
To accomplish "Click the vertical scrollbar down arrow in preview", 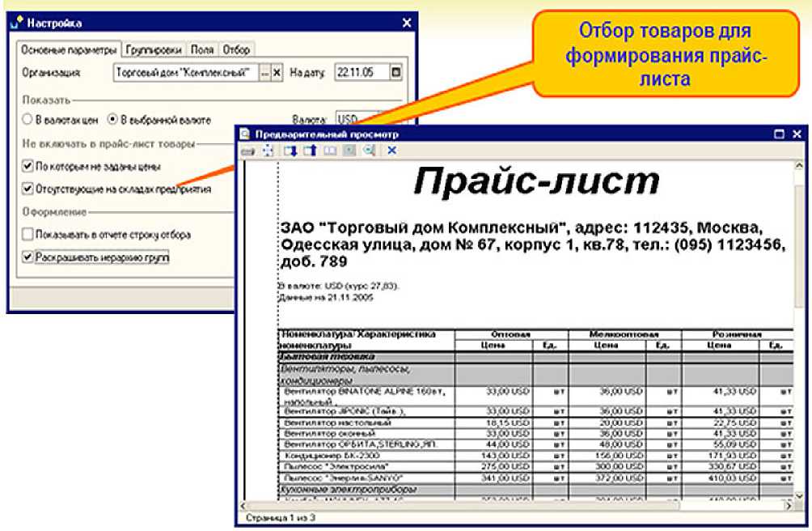I will point(799,495).
